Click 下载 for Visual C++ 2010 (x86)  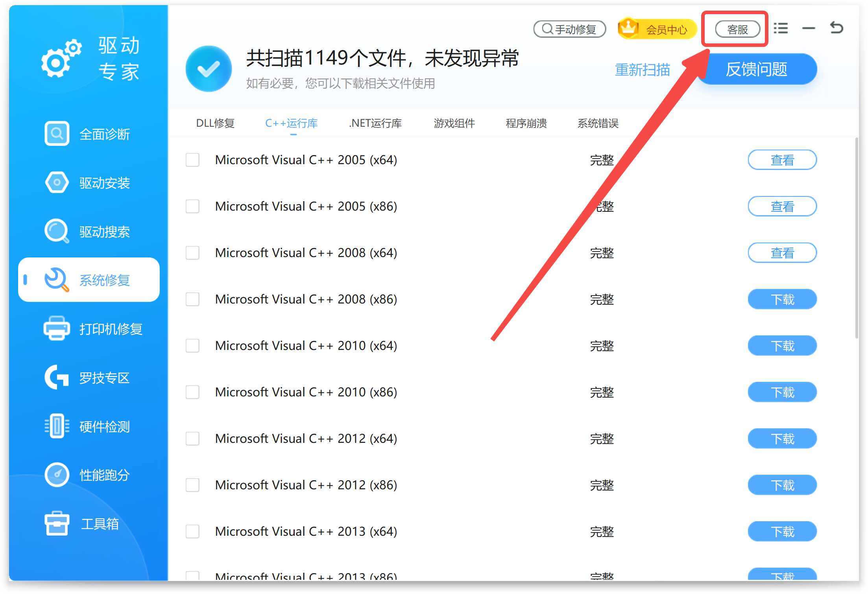tap(782, 392)
